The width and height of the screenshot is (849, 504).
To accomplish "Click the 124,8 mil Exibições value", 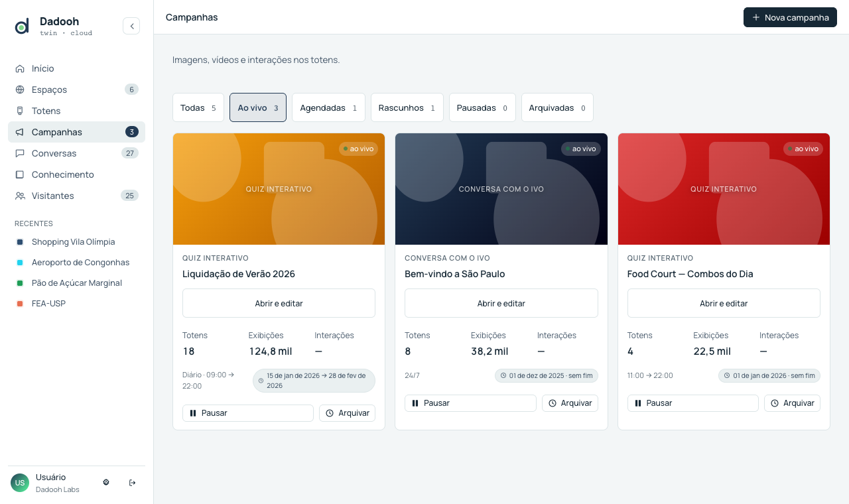I will coord(271,351).
